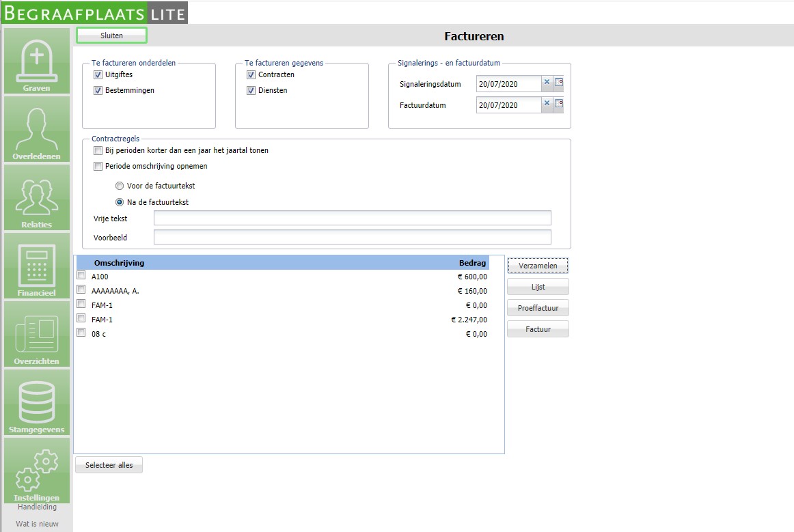Tick the checkbox for row A100
The width and height of the screenshot is (794, 532).
pos(81,275)
